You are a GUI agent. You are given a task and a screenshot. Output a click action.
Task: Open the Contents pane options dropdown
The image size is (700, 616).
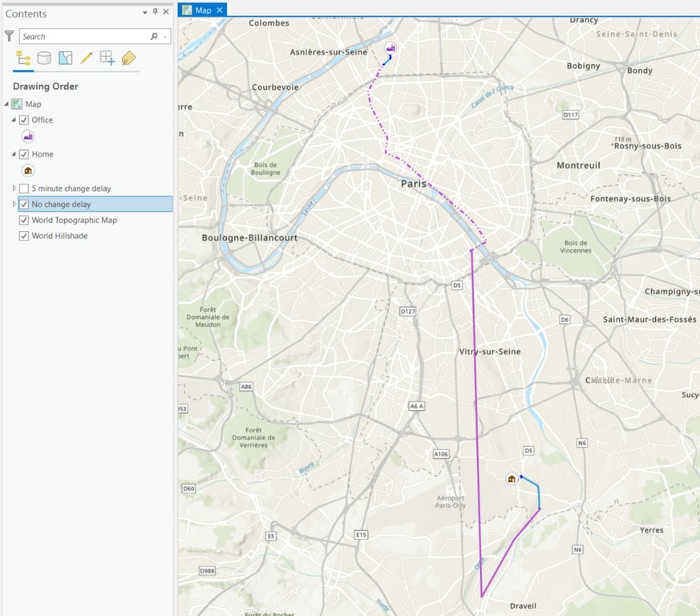point(144,13)
